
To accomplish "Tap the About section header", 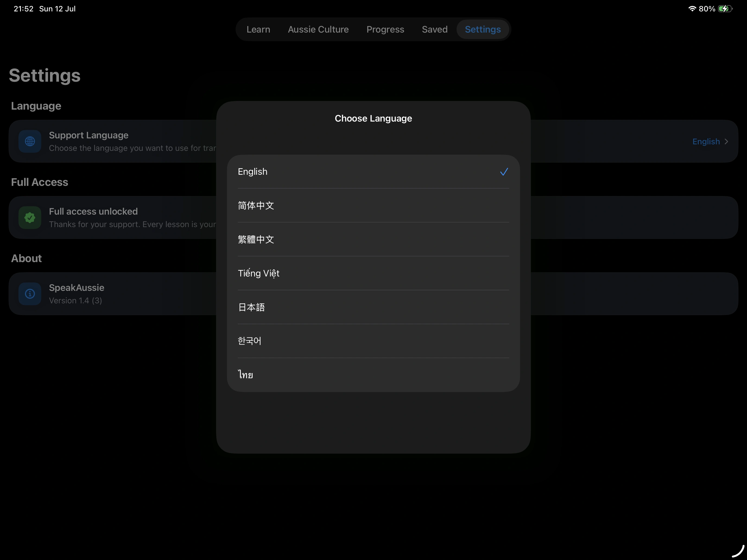I will tap(26, 259).
